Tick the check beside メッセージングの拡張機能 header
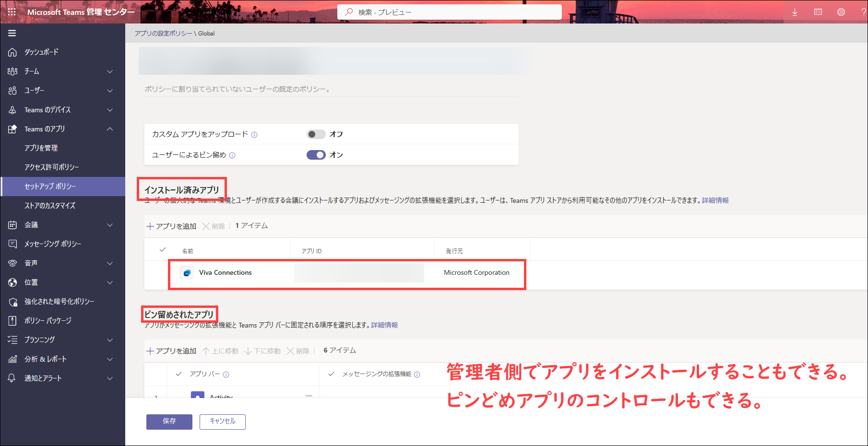The height and width of the screenshot is (446, 868). tap(331, 374)
